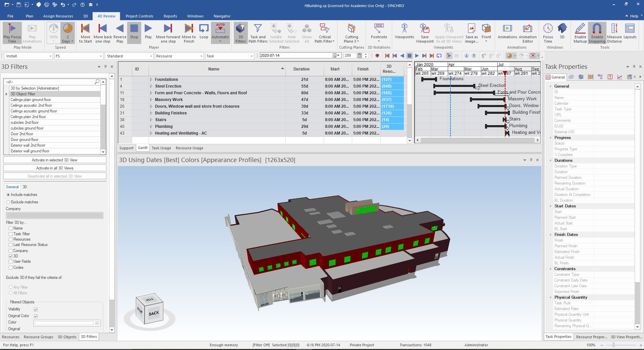The height and width of the screenshot is (350, 644).
Task: Click Move forward one step
Action: point(168,33)
